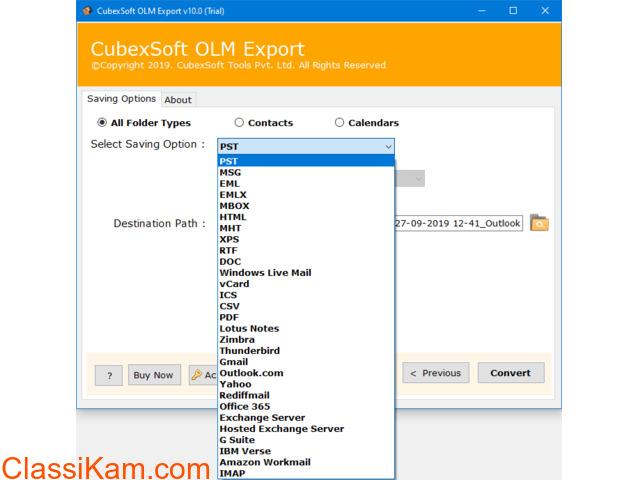Image resolution: width=640 pixels, height=480 pixels.
Task: Click the Activate key button
Action: pos(203,375)
